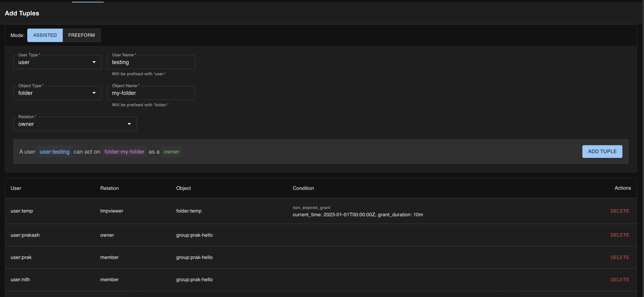This screenshot has width=644, height=297.
Task: Delete the user:temp tuple row
Action: [620, 211]
